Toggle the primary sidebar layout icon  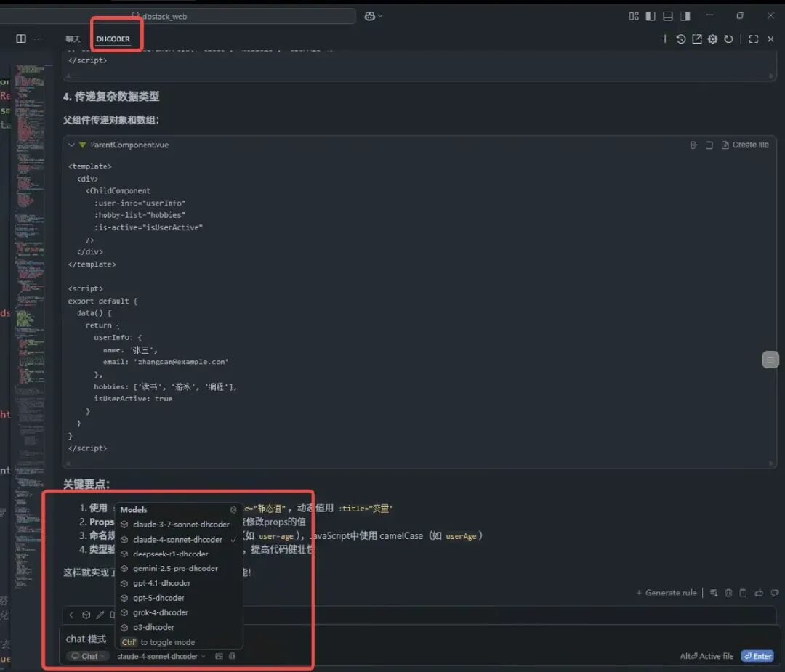pos(651,16)
